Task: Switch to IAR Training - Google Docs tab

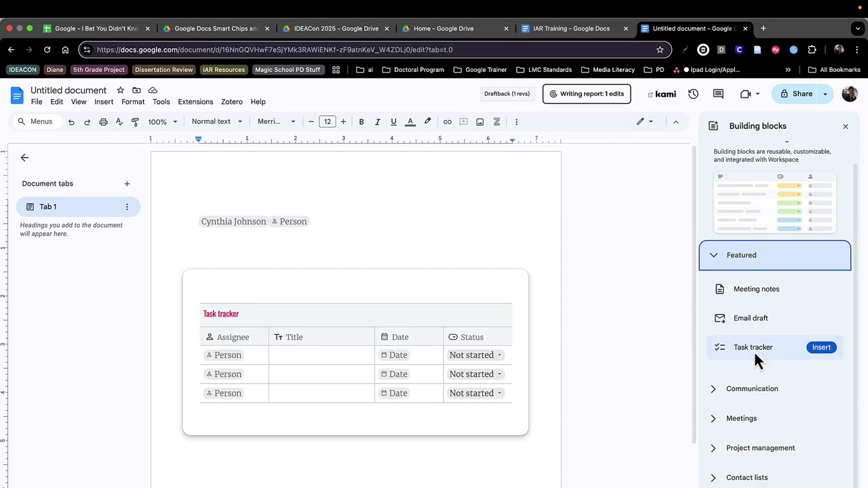Action: pos(574,28)
